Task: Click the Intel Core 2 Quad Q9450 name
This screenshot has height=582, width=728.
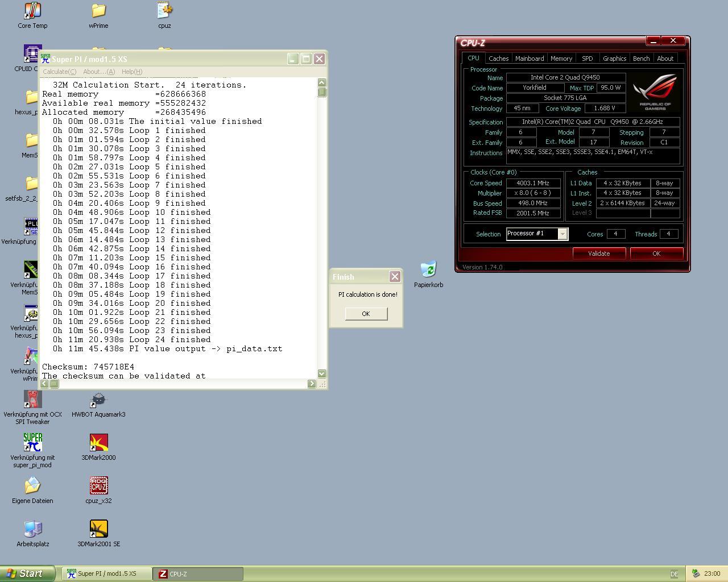Action: 565,77
